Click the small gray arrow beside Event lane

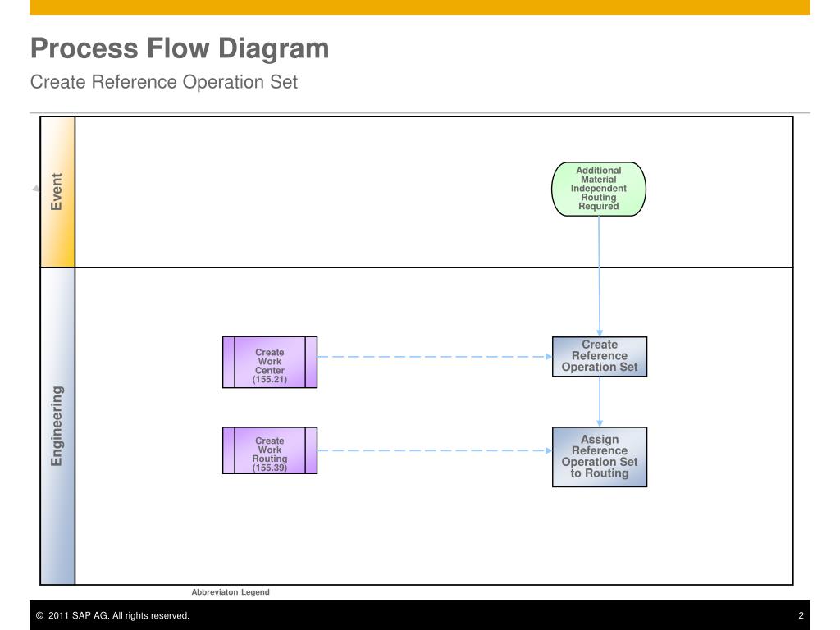[36, 188]
